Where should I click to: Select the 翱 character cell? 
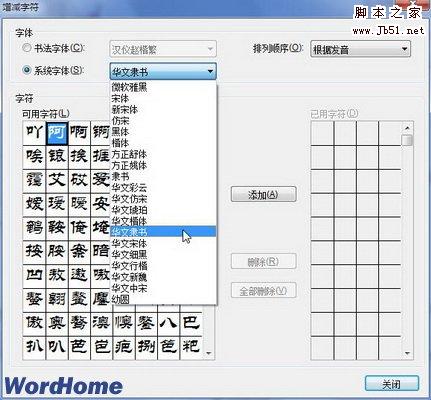[x=57, y=300]
